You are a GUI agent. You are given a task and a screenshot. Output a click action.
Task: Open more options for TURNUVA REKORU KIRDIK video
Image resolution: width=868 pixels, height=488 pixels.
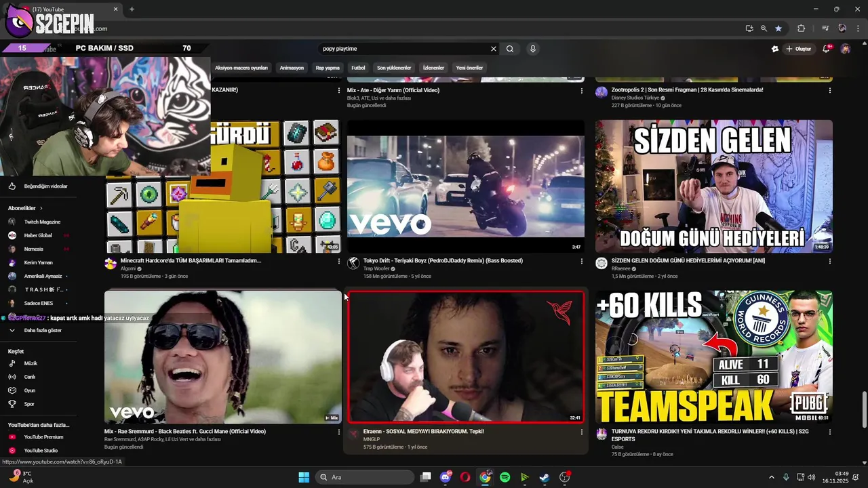click(x=829, y=432)
